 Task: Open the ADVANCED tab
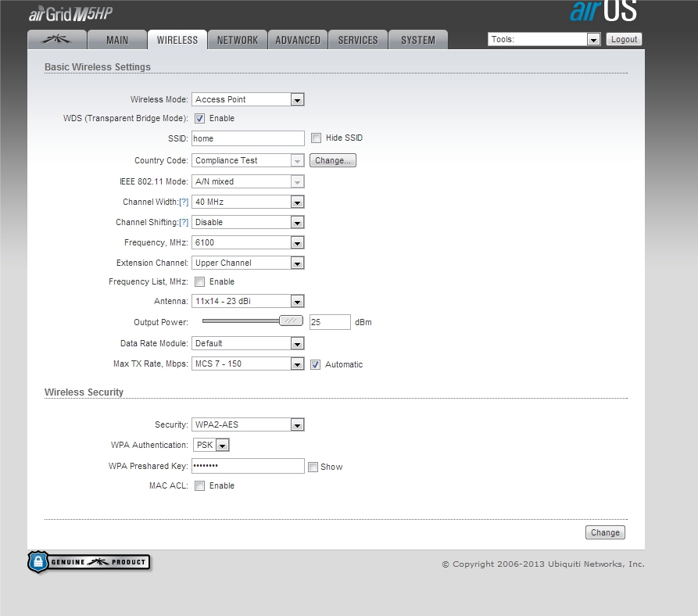(x=298, y=40)
